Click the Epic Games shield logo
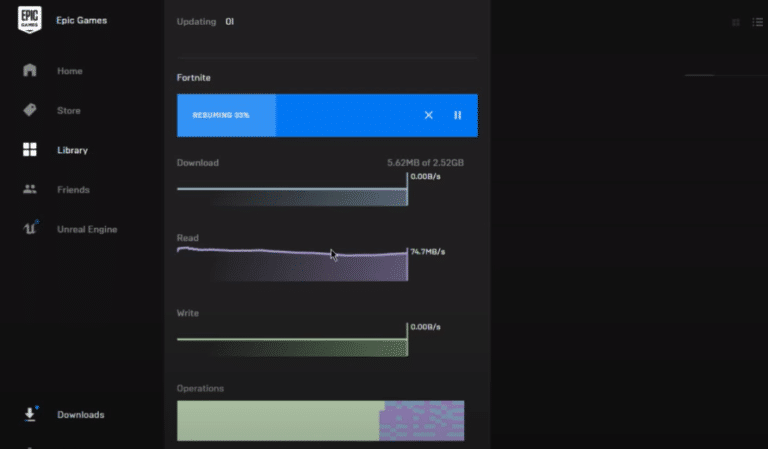The image size is (768, 449). (x=30, y=20)
